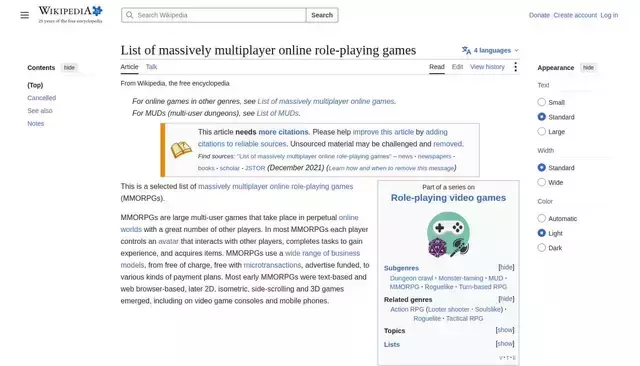Select Small text size
This screenshot has width=640, height=366.
pos(541,102)
